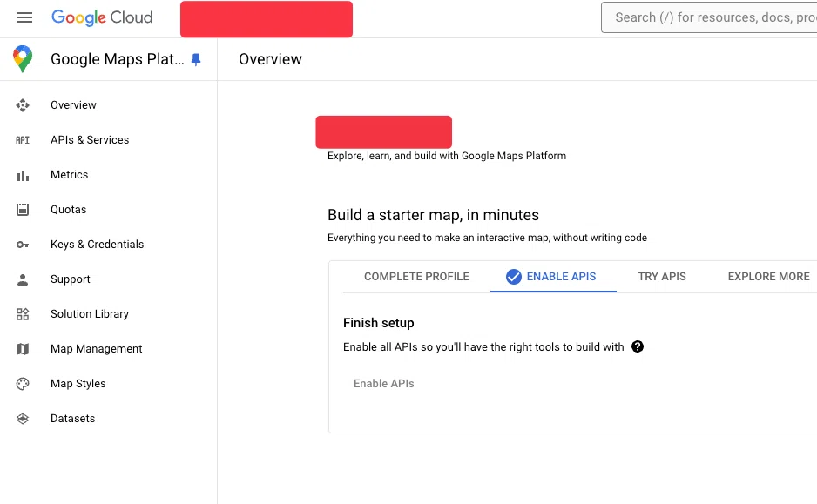Screen dimensions: 817x504
Task: Click the "Build a starter map, in minutes" heading
Action: coord(433,215)
